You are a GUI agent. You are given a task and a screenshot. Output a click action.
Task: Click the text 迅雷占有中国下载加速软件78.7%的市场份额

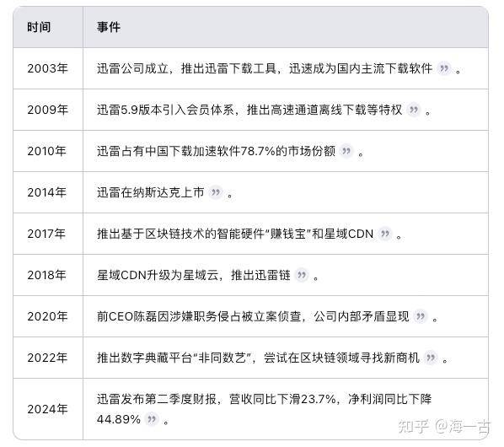click(x=216, y=151)
